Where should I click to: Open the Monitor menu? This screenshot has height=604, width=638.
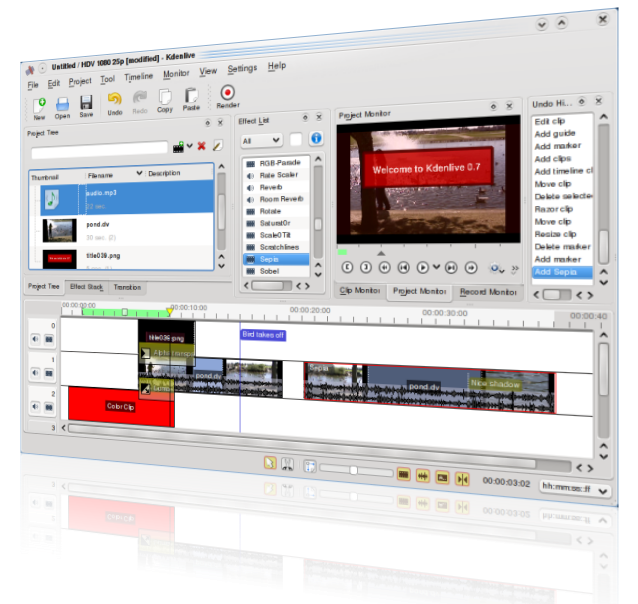click(x=176, y=74)
